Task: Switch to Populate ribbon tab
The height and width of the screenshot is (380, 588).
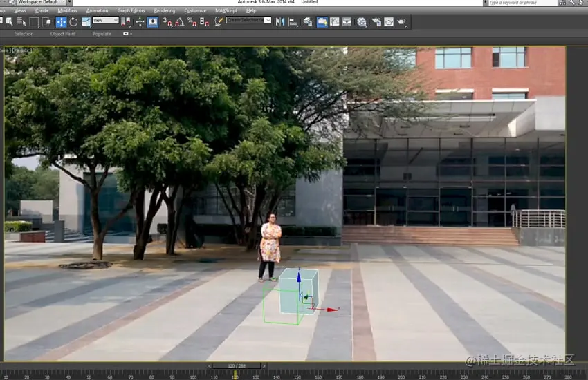Action: [102, 34]
